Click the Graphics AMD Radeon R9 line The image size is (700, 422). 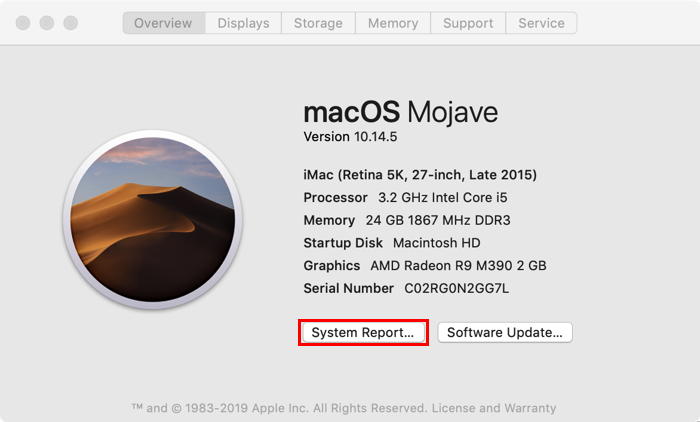tap(425, 266)
